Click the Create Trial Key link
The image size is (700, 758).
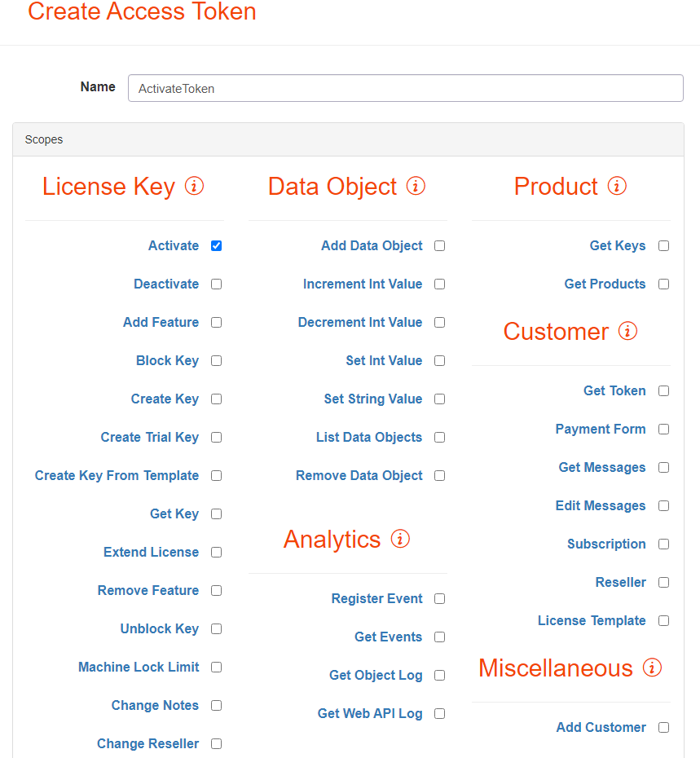pyautogui.click(x=150, y=437)
